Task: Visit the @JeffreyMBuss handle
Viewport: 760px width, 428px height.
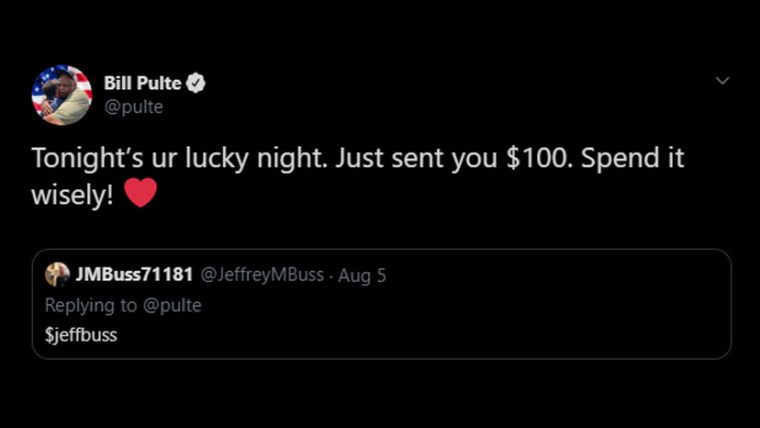Action: coord(263,275)
